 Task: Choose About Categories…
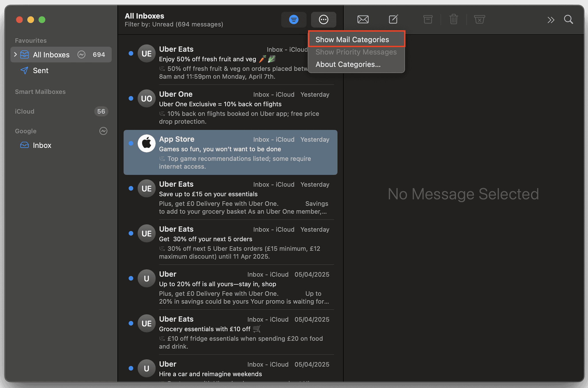(348, 64)
